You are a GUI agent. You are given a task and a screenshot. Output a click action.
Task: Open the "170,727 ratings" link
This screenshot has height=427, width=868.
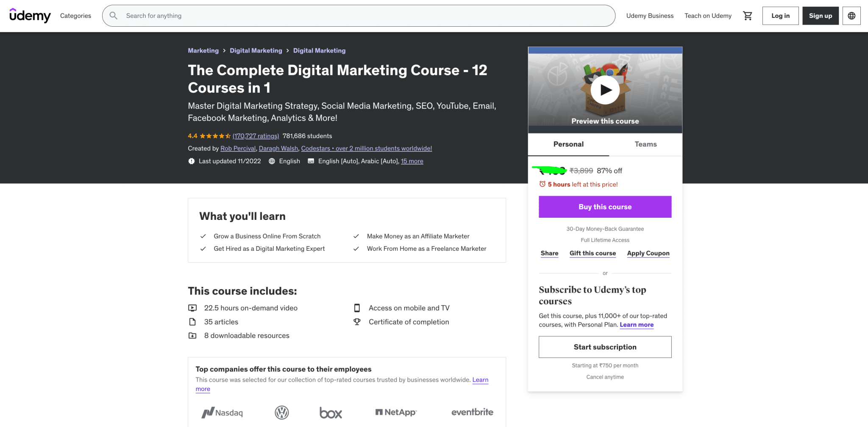(256, 136)
